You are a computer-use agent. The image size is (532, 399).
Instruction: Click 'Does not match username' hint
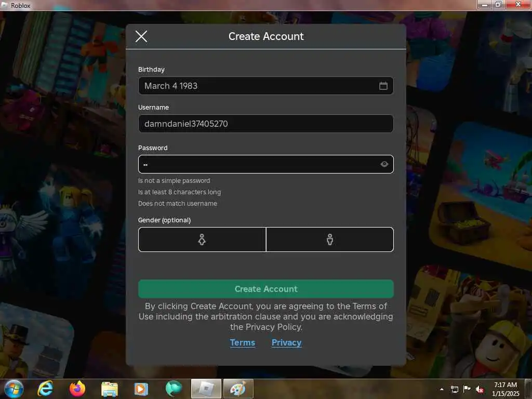178,204
